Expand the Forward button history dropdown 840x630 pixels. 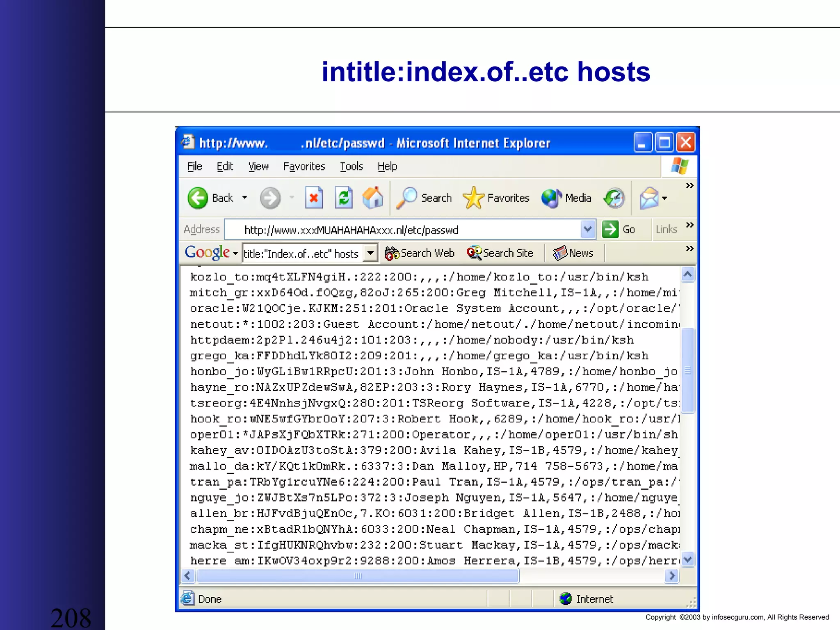point(292,198)
